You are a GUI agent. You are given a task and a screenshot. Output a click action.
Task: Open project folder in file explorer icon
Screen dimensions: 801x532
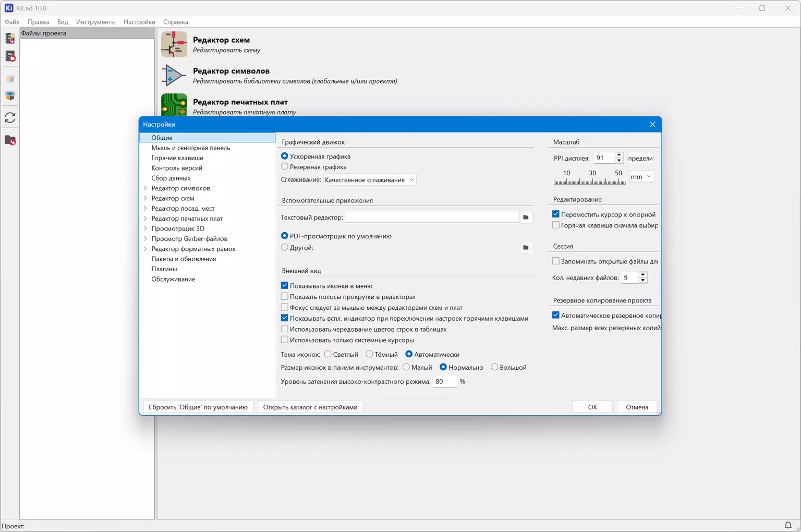click(10, 140)
